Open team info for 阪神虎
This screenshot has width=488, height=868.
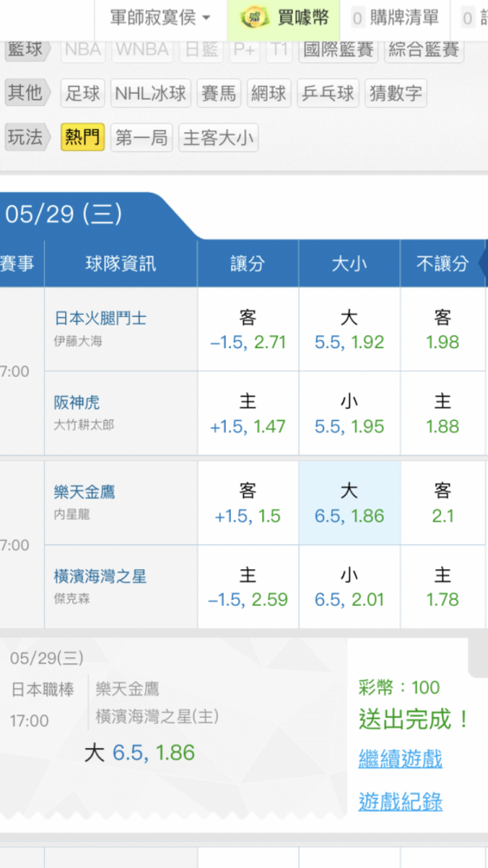(x=77, y=403)
